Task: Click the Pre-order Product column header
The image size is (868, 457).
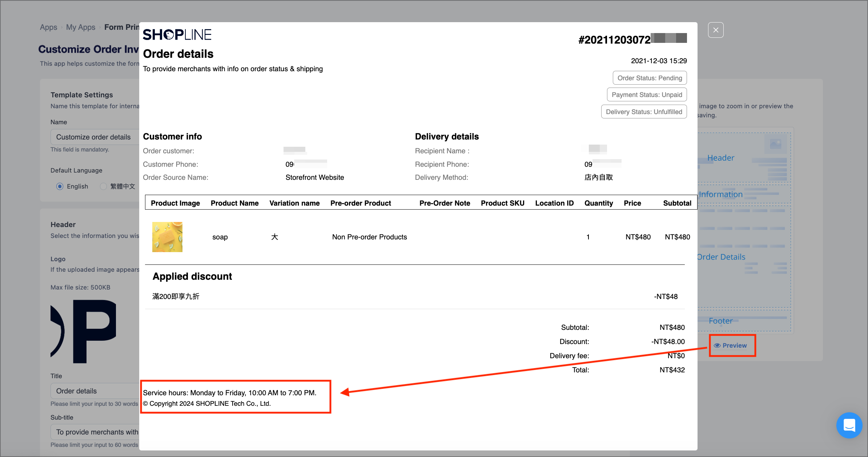Action: coord(361,203)
